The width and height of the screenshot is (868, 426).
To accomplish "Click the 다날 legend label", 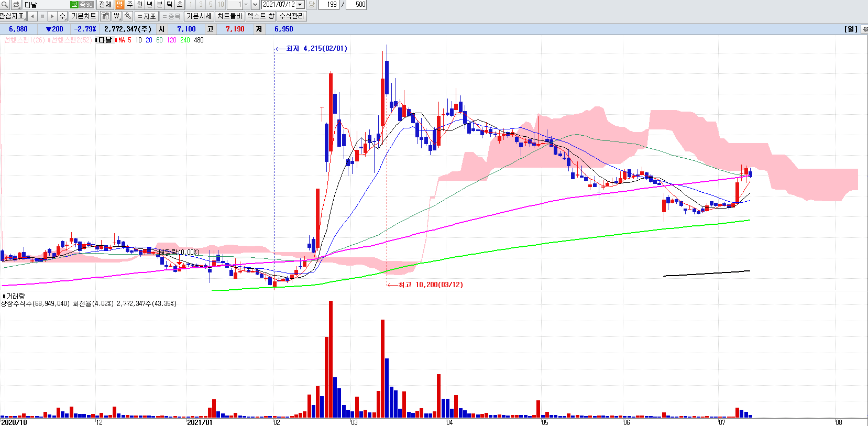I will [105, 40].
